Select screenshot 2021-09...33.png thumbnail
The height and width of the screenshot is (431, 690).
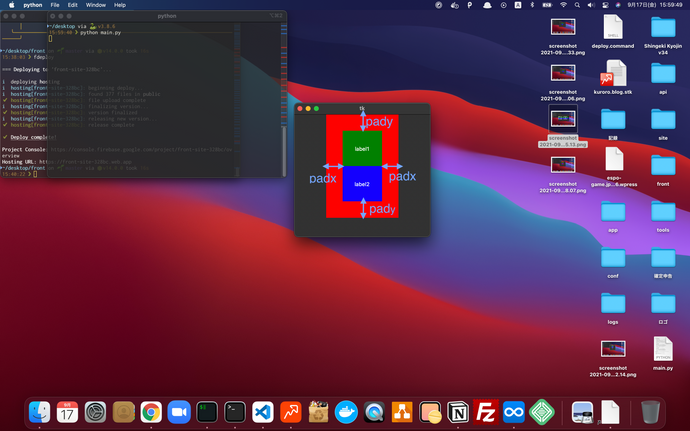tap(563, 27)
